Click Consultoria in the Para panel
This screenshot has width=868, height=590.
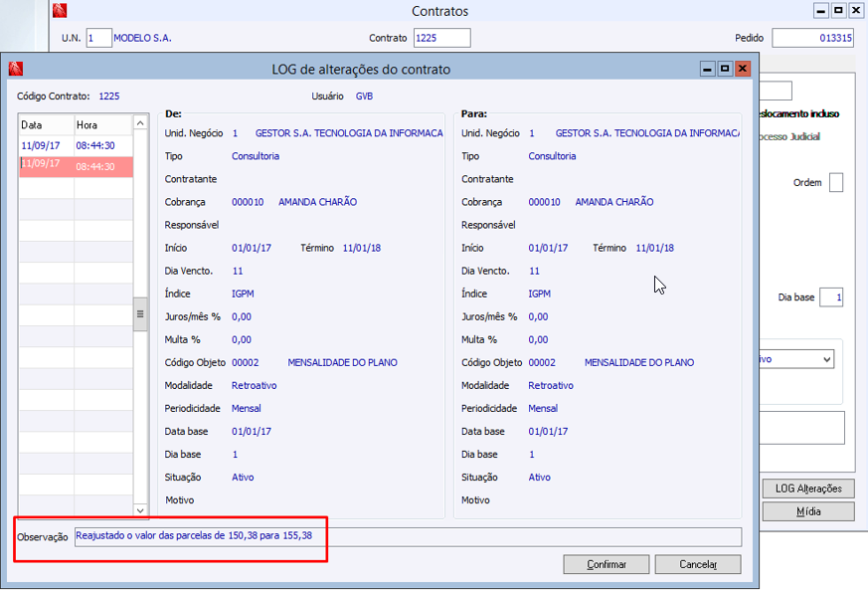click(552, 156)
